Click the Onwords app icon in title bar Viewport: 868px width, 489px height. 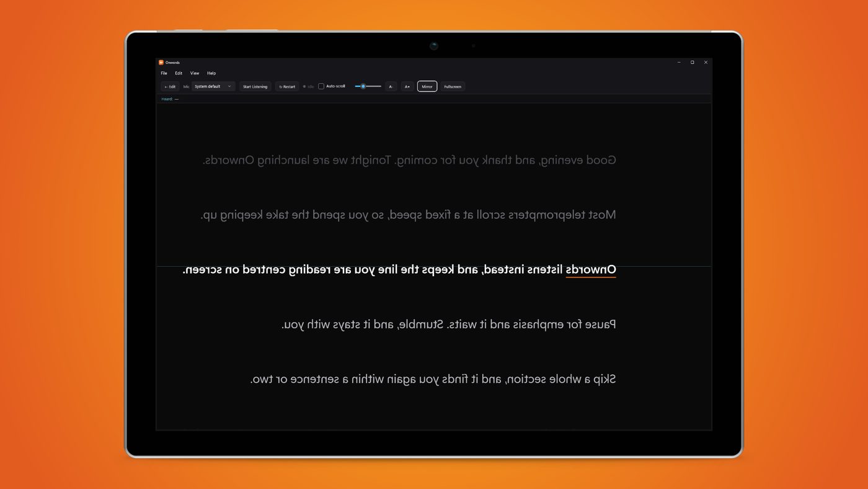161,62
